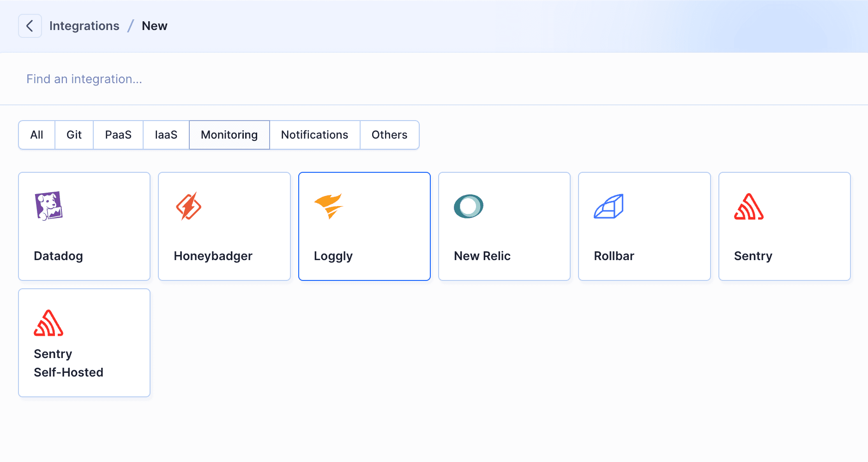This screenshot has height=462, width=868.
Task: Select the Loggly integration name
Action: point(333,256)
